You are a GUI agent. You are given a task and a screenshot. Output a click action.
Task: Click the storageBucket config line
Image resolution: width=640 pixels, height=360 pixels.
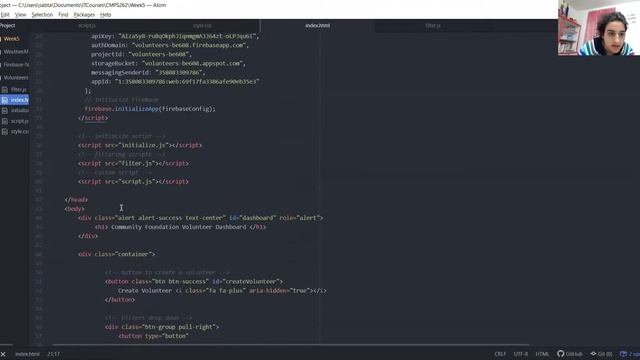coord(168,63)
